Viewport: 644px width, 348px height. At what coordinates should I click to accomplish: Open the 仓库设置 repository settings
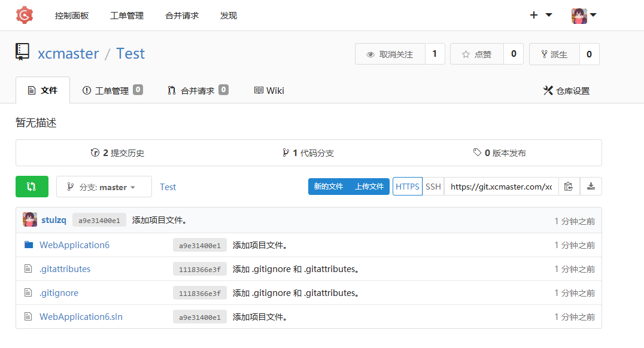pos(566,91)
